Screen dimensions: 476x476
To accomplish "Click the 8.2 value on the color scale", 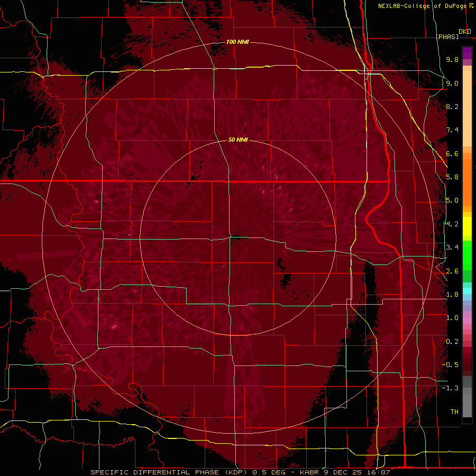I will click(452, 106).
